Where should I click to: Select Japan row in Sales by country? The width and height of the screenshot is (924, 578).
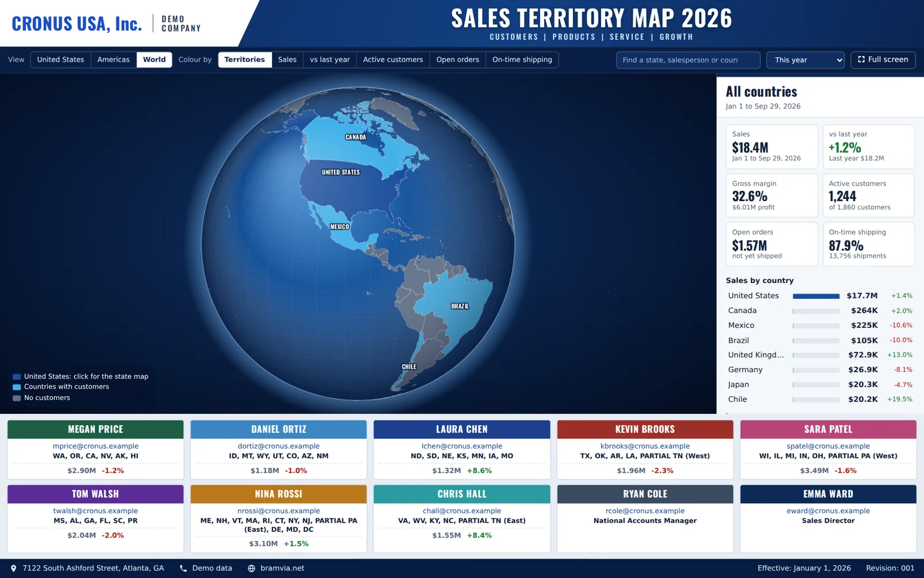point(820,384)
